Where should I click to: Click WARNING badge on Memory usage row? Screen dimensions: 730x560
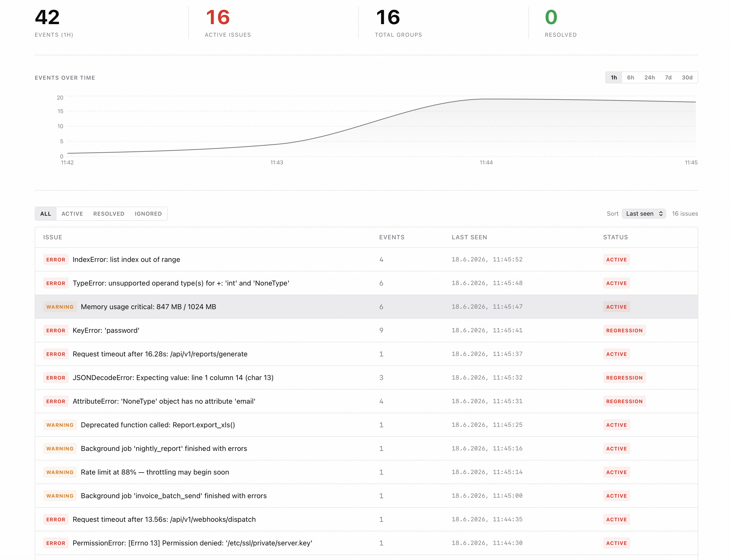pyautogui.click(x=60, y=307)
